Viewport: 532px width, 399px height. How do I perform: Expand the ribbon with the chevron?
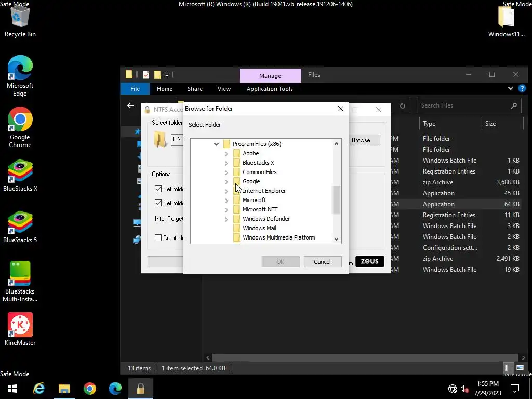tap(511, 88)
